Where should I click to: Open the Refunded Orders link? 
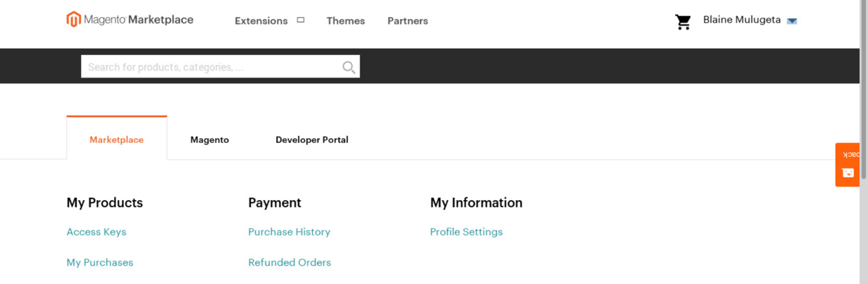point(290,262)
